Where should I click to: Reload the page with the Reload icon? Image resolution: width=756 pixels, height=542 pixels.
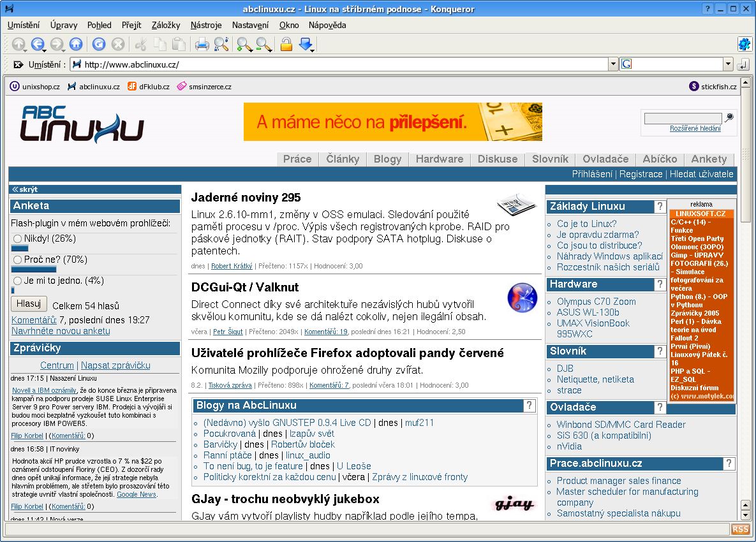99,45
